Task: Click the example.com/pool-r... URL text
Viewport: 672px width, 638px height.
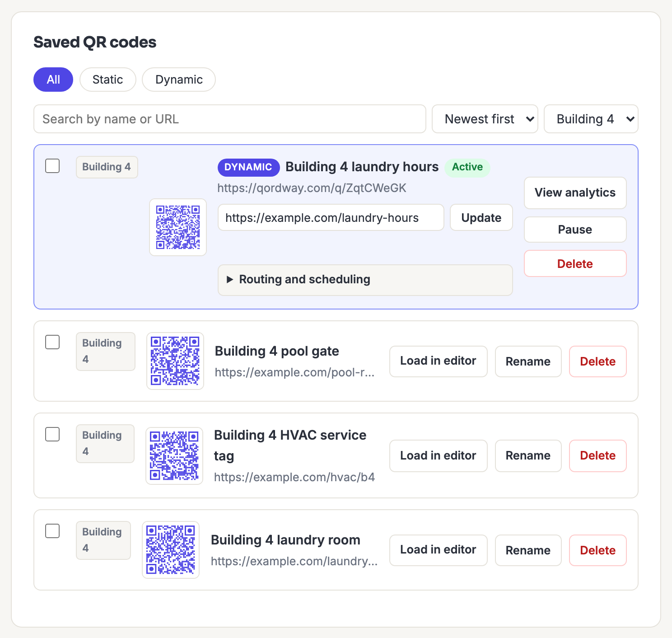Action: [294, 372]
